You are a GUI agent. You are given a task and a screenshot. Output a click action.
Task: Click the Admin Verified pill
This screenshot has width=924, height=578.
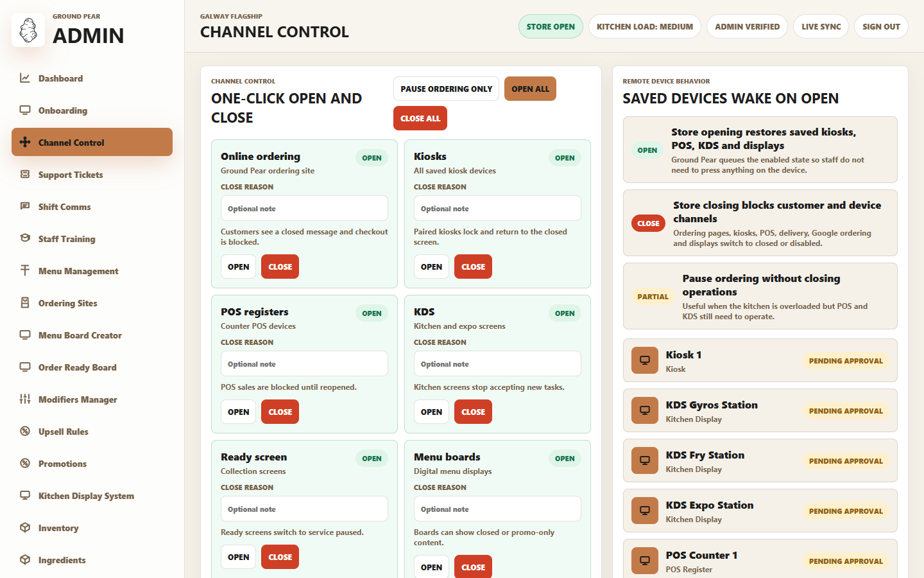(x=748, y=26)
